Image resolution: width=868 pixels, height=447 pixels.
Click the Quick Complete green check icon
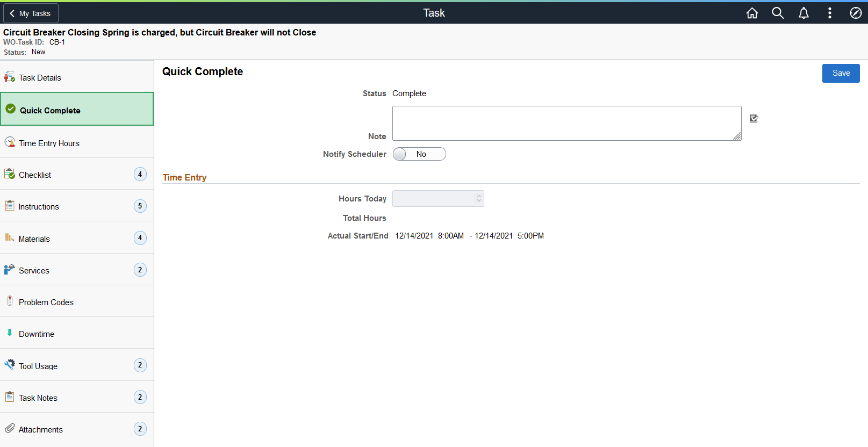(x=11, y=109)
